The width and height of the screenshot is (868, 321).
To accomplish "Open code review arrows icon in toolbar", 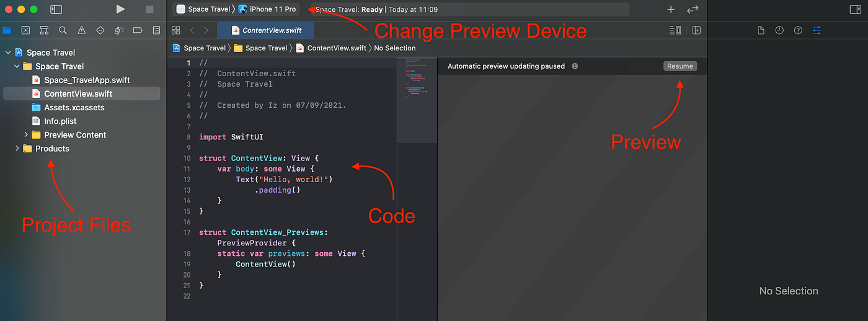I will click(x=693, y=9).
